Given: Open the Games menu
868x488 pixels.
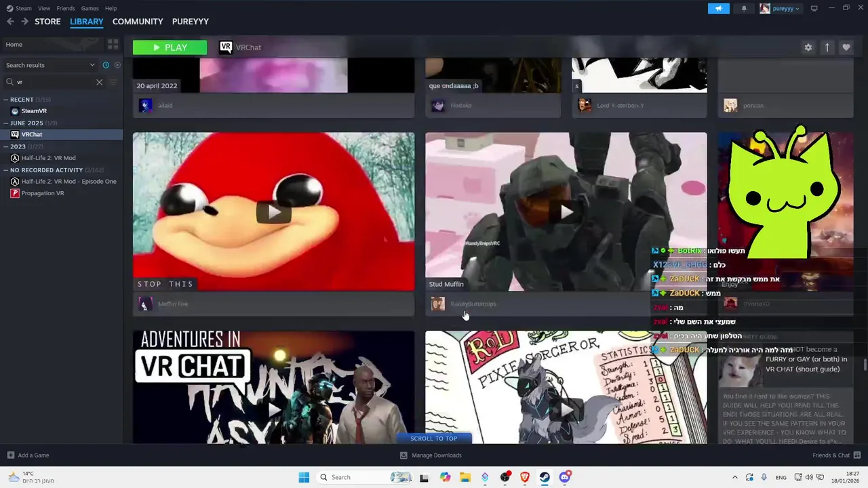Looking at the screenshot, I should (90, 8).
